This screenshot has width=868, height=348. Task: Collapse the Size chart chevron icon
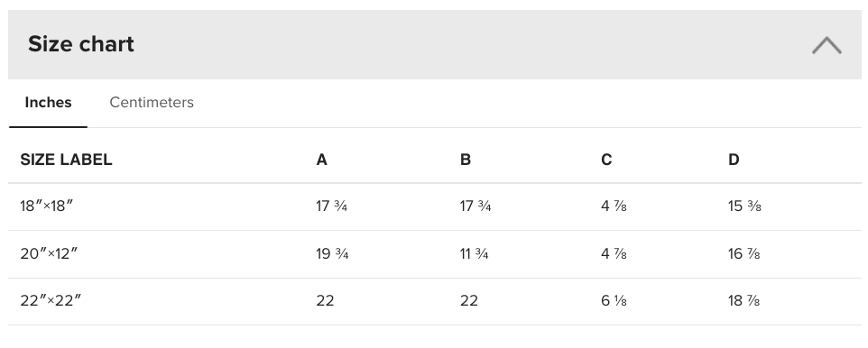click(x=826, y=45)
